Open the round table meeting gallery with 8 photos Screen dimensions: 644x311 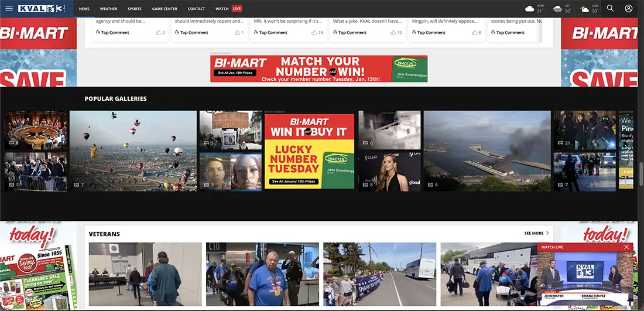click(x=35, y=130)
